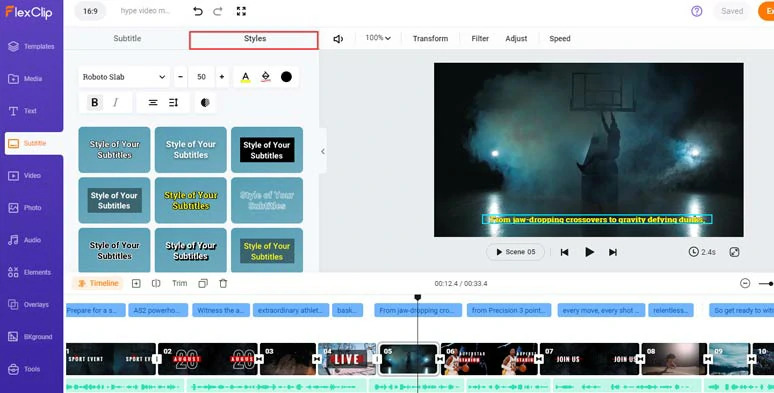The height and width of the screenshot is (393, 774).
Task: Delete using the timeline trash icon
Action: coord(223,283)
